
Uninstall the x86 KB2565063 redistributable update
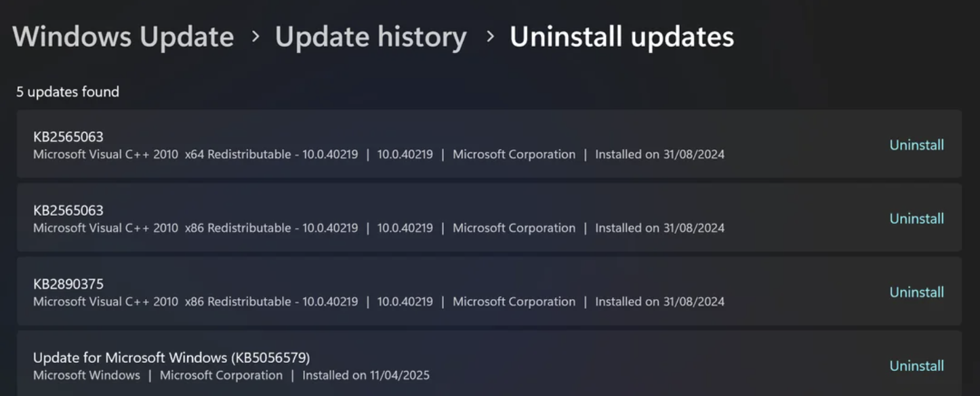tap(916, 218)
